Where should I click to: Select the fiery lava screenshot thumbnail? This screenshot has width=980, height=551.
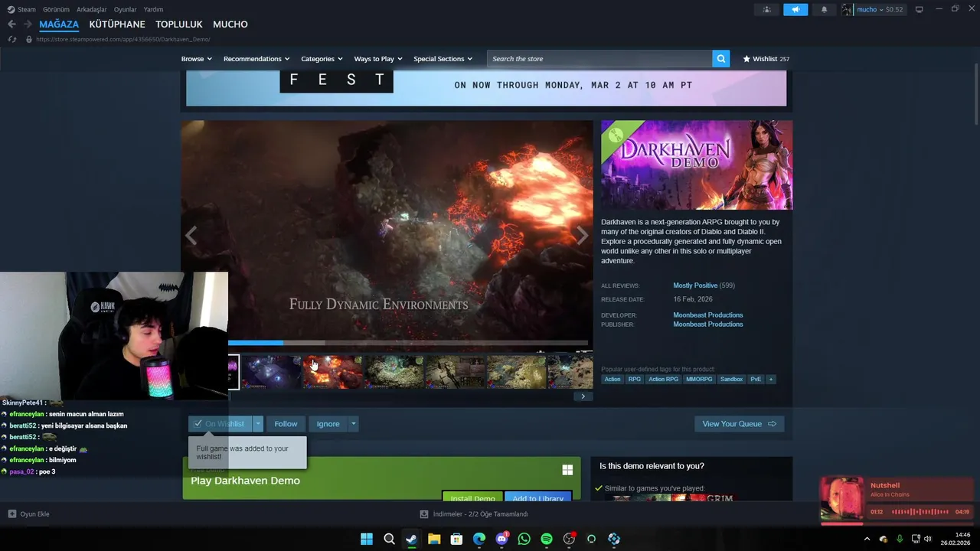(332, 372)
